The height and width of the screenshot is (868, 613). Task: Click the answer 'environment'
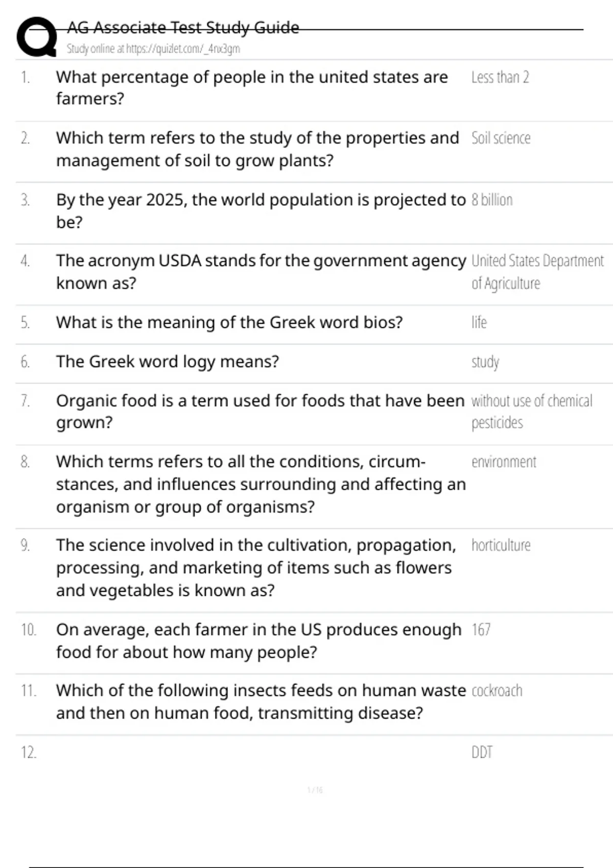[x=504, y=462]
